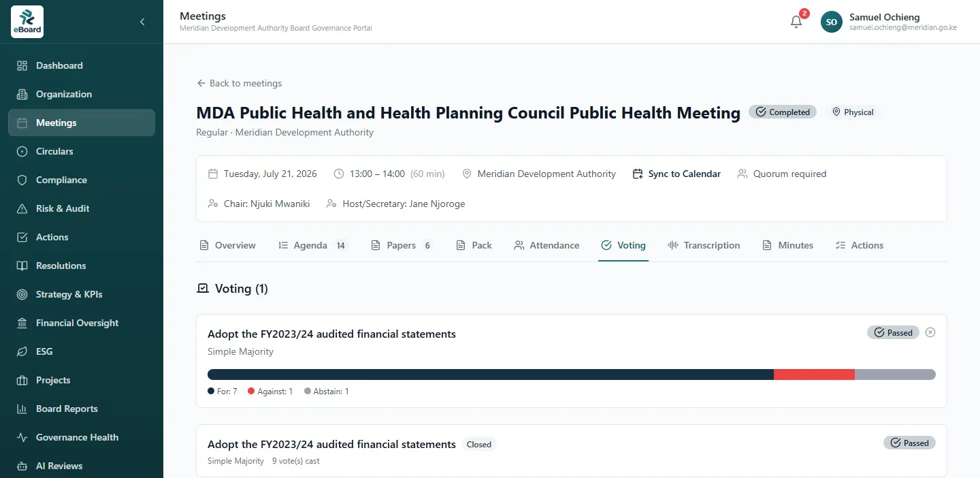Image resolution: width=980 pixels, height=478 pixels.
Task: Click the Projects briefcase icon
Action: click(x=22, y=380)
